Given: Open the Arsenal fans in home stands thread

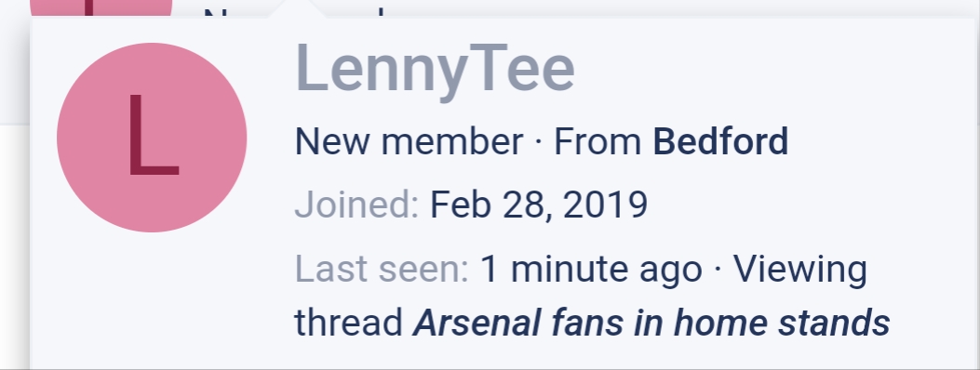Looking at the screenshot, I should [x=651, y=323].
